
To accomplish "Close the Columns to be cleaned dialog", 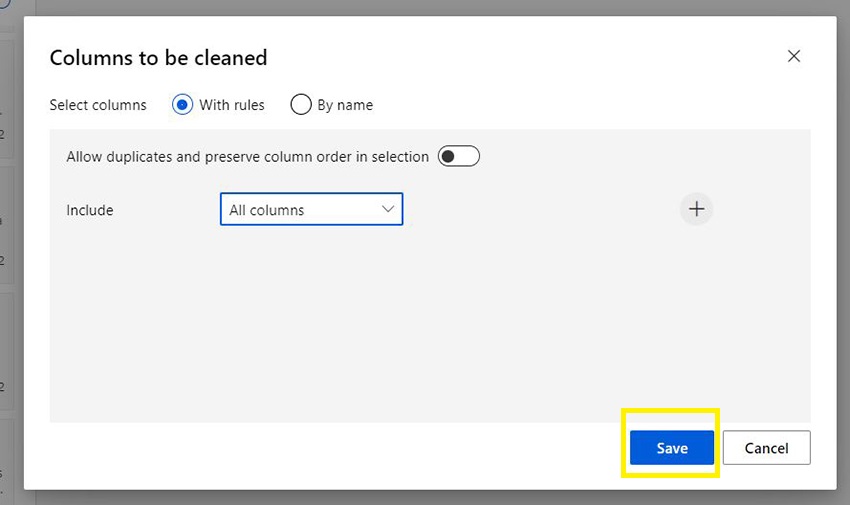I will 794,56.
